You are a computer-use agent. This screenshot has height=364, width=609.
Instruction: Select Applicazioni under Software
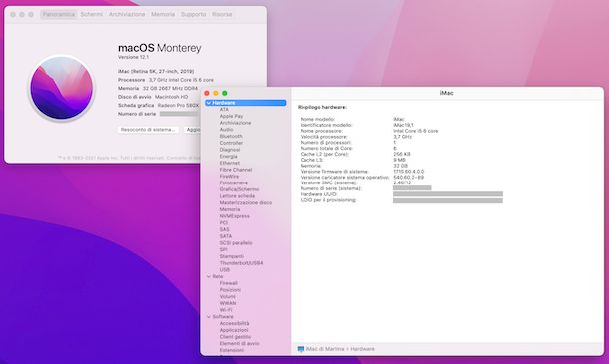point(234,330)
